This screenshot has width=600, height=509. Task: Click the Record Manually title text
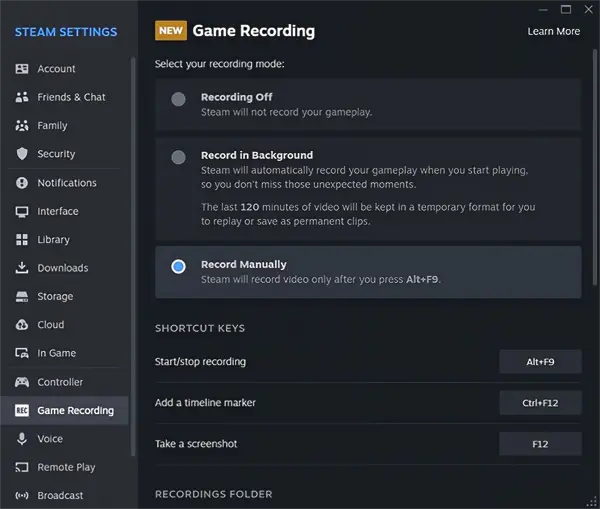(244, 264)
